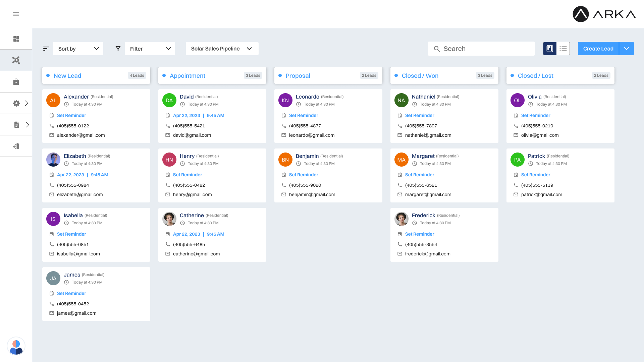This screenshot has height=362, width=644.
Task: Click the document icon in sidebar
Action: (16, 125)
